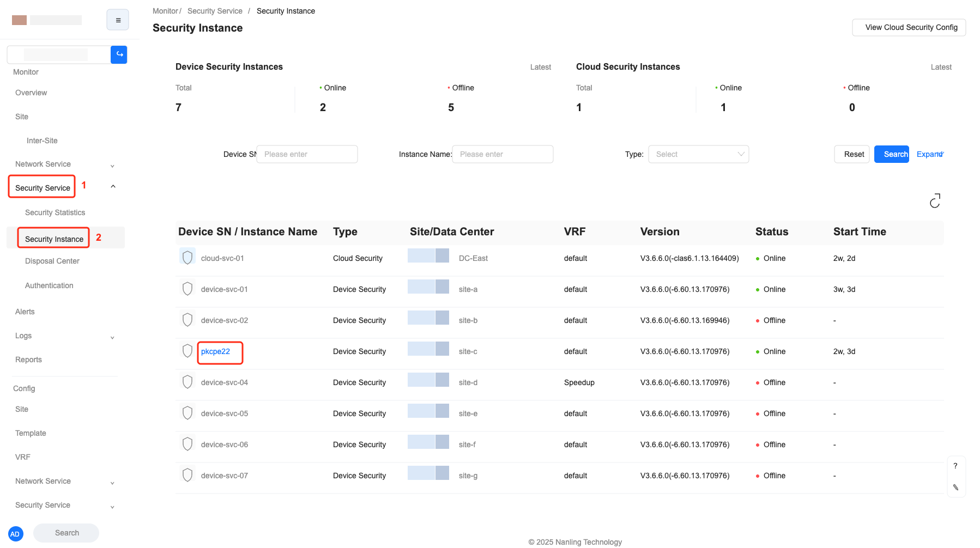The width and height of the screenshot is (980, 548).
Task: Focus the Device SN input field
Action: tap(307, 154)
